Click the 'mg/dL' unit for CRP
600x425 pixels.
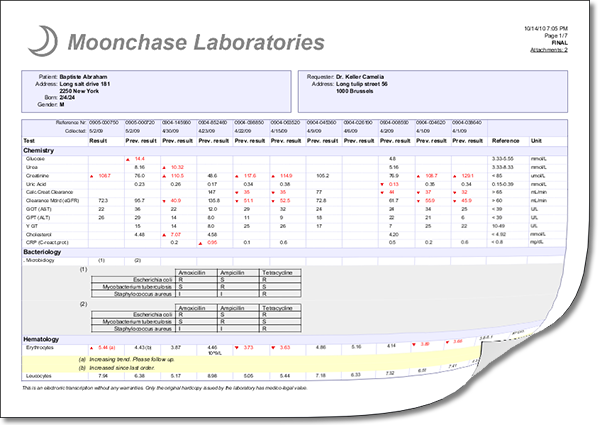pos(537,243)
